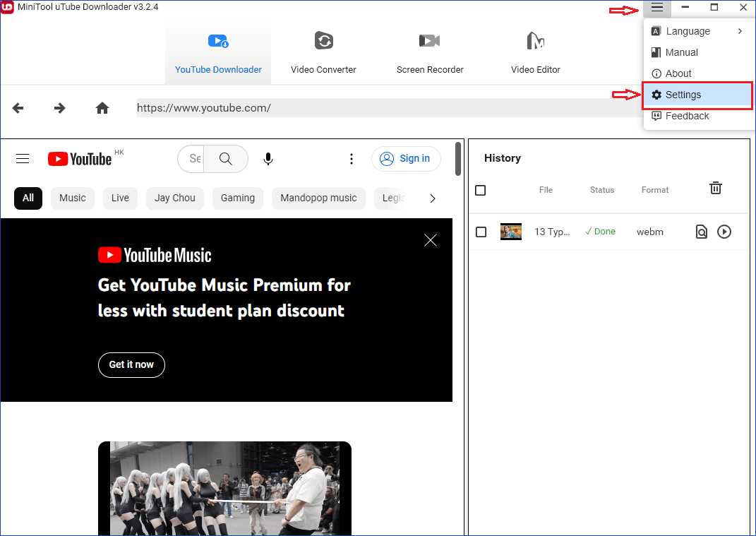Viewport: 756px width, 536px height.
Task: Click the downloaded video's thumbnail in History
Action: [x=511, y=231]
